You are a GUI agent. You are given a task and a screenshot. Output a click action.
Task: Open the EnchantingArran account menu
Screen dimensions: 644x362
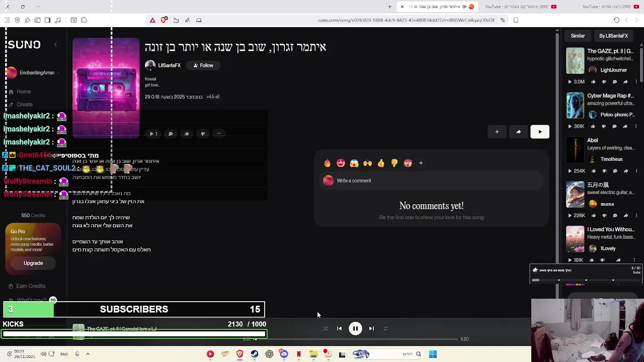click(x=33, y=73)
